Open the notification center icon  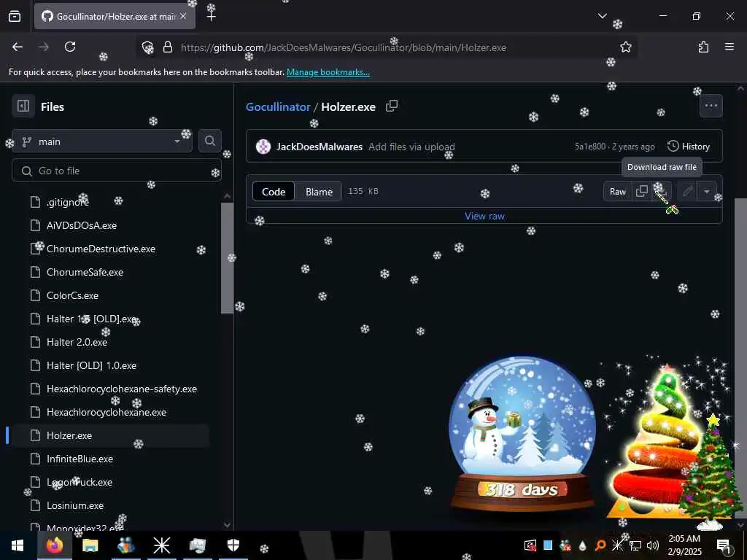coord(724,545)
